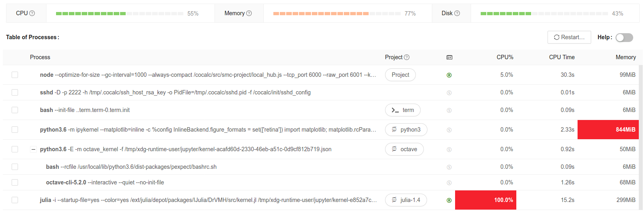
Task: Click the Process column header
Action: click(40, 57)
